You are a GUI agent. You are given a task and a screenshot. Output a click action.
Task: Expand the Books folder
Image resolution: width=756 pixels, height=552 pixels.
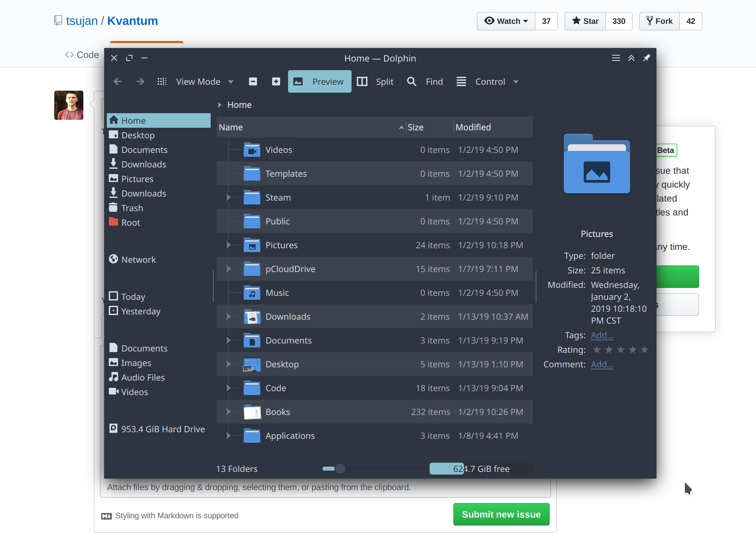[229, 412]
